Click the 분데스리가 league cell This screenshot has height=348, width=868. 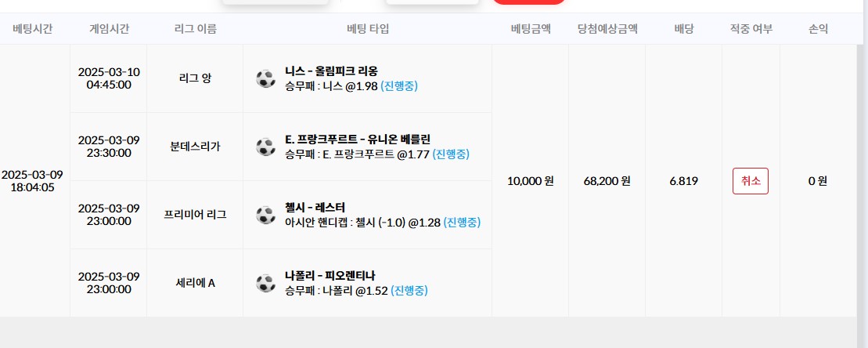click(195, 147)
